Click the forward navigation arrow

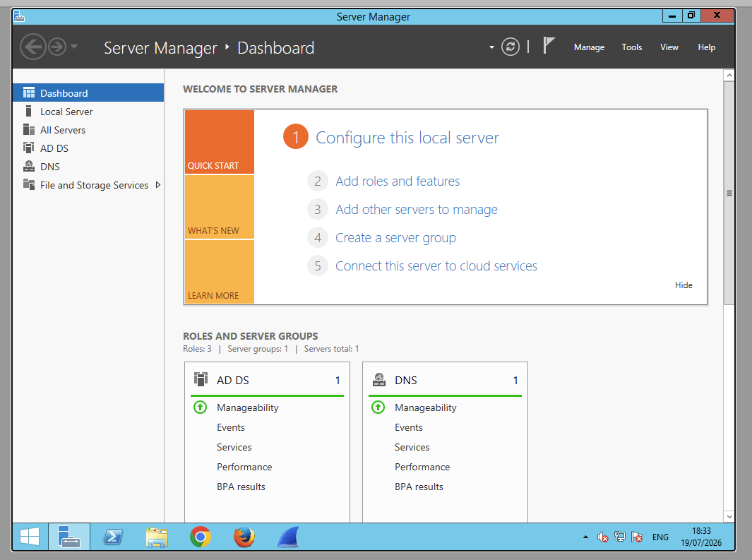(x=57, y=47)
